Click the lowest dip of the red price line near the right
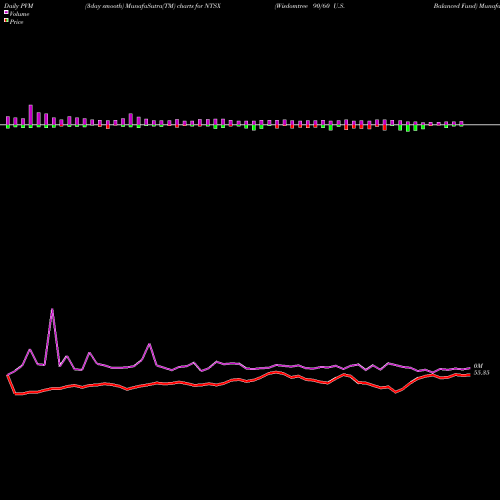Screen dimensions: 500x500 pos(396,392)
